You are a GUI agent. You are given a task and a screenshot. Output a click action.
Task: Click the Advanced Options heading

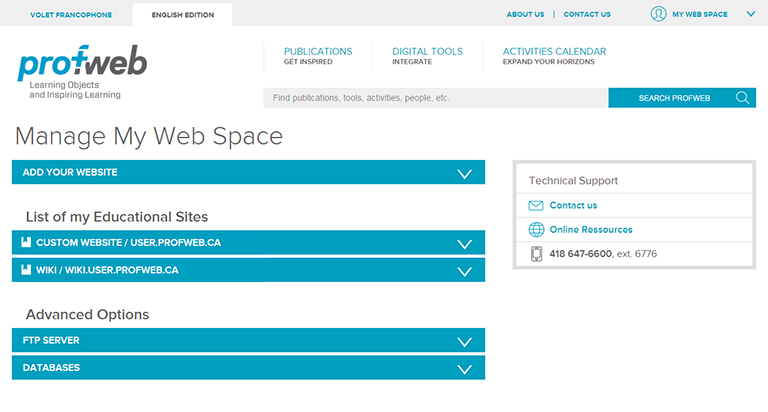(x=87, y=314)
